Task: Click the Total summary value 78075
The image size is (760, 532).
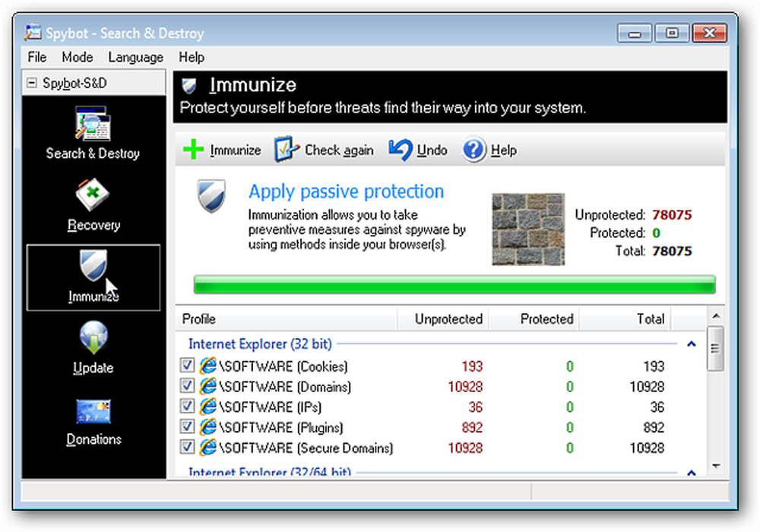Action: (672, 251)
